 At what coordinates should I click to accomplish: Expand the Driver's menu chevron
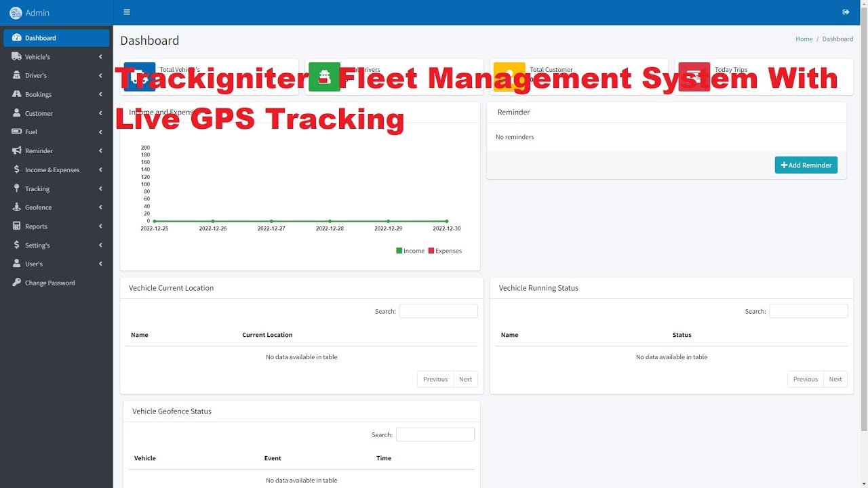(x=100, y=75)
